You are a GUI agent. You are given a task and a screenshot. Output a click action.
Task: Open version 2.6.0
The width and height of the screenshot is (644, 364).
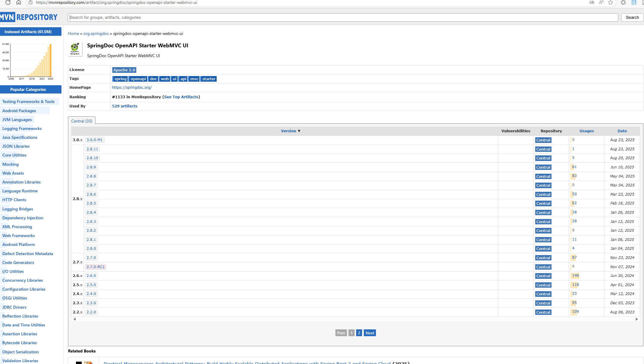click(x=91, y=276)
